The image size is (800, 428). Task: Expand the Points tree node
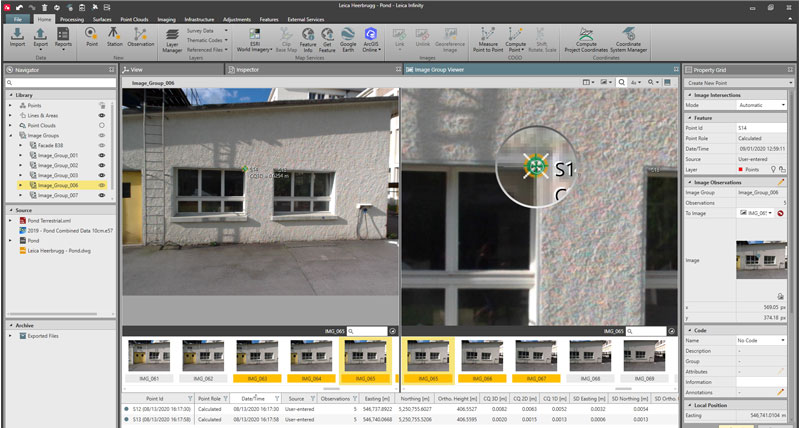coord(10,105)
